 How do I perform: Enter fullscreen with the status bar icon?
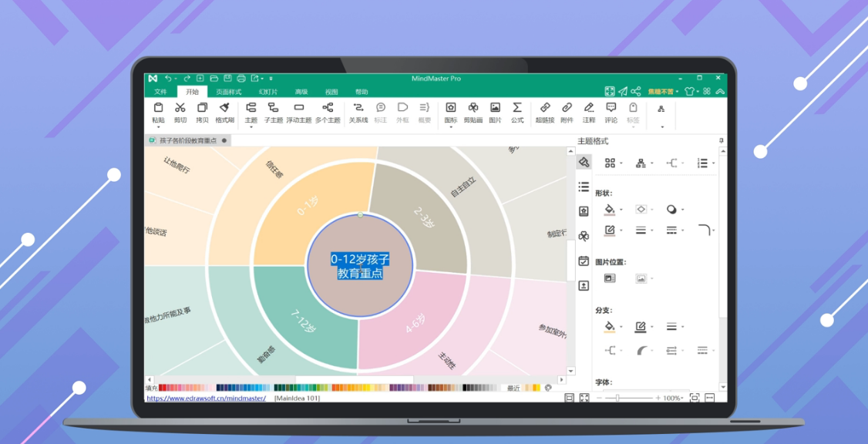click(x=584, y=398)
